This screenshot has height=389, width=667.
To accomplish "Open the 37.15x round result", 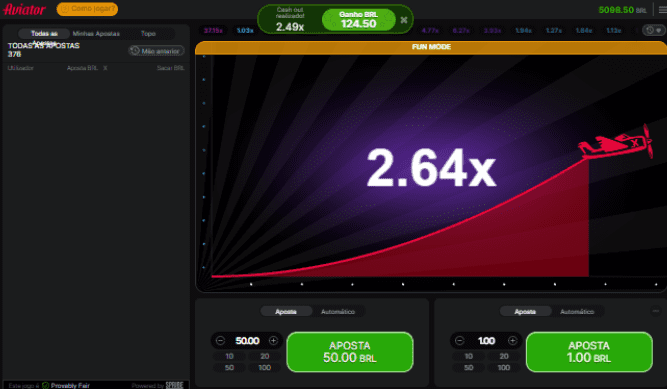I will tap(213, 31).
